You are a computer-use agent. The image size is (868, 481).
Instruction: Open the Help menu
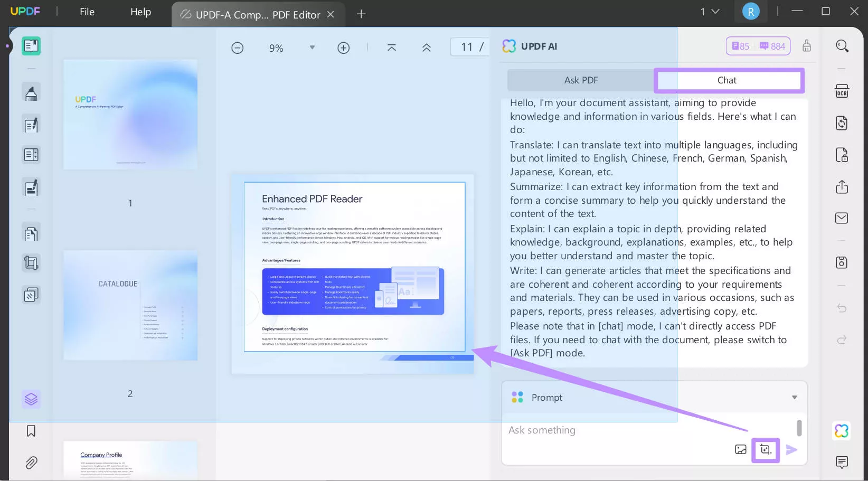pos(140,12)
